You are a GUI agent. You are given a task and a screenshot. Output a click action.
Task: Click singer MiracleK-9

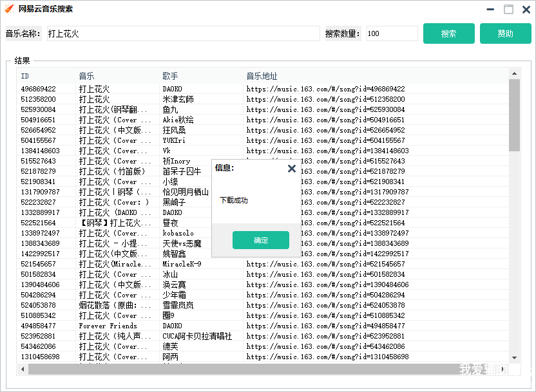pyautogui.click(x=182, y=264)
